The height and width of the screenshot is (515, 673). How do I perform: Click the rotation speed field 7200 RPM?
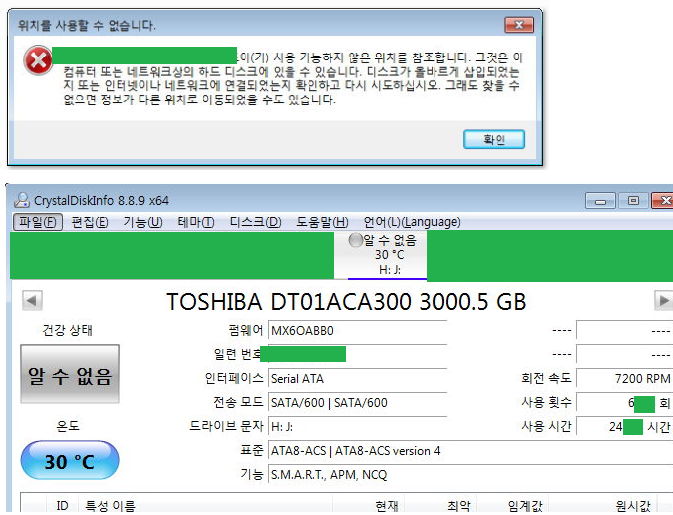point(624,379)
